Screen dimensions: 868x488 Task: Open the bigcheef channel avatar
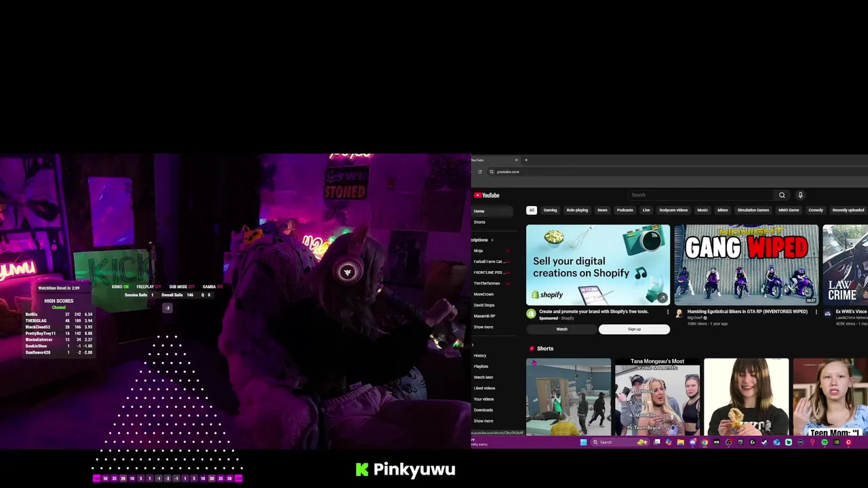679,314
